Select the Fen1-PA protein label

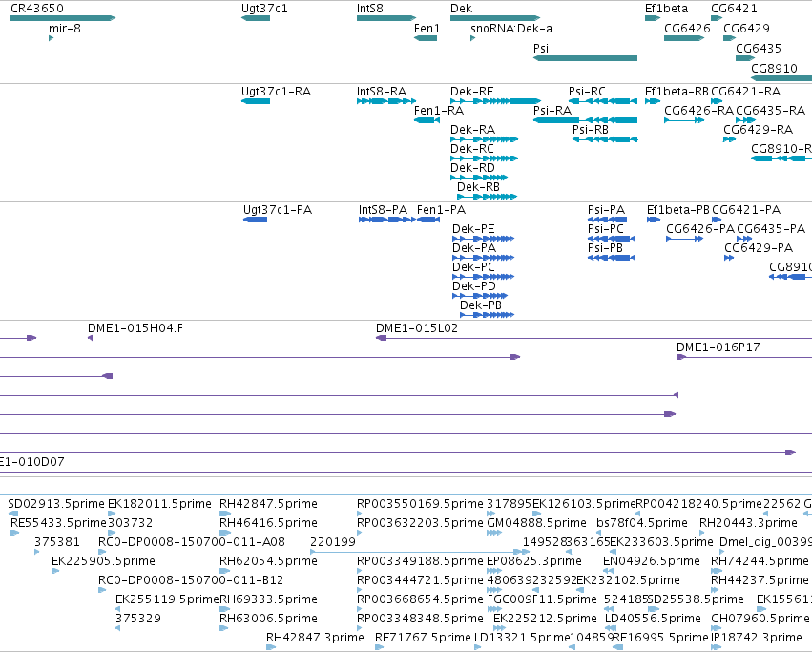click(441, 210)
